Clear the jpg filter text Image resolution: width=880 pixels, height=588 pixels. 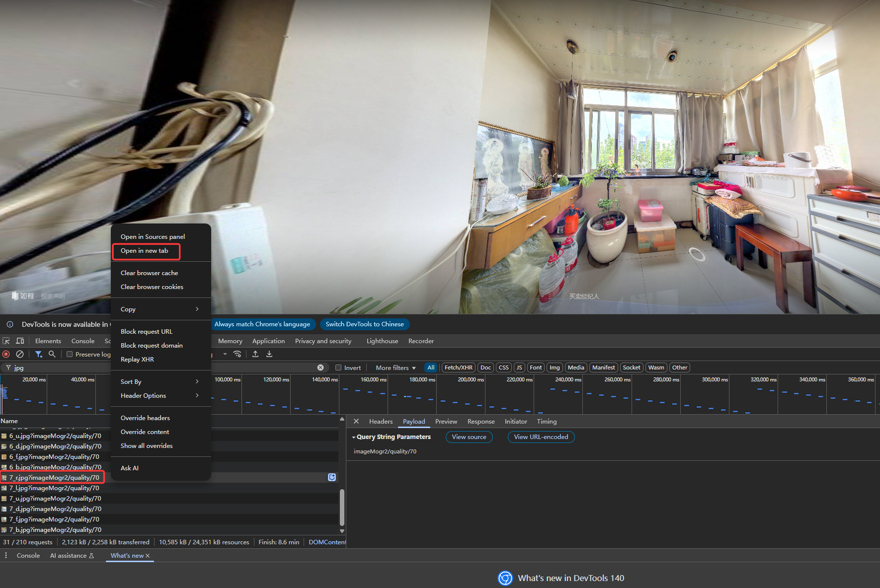coord(320,367)
